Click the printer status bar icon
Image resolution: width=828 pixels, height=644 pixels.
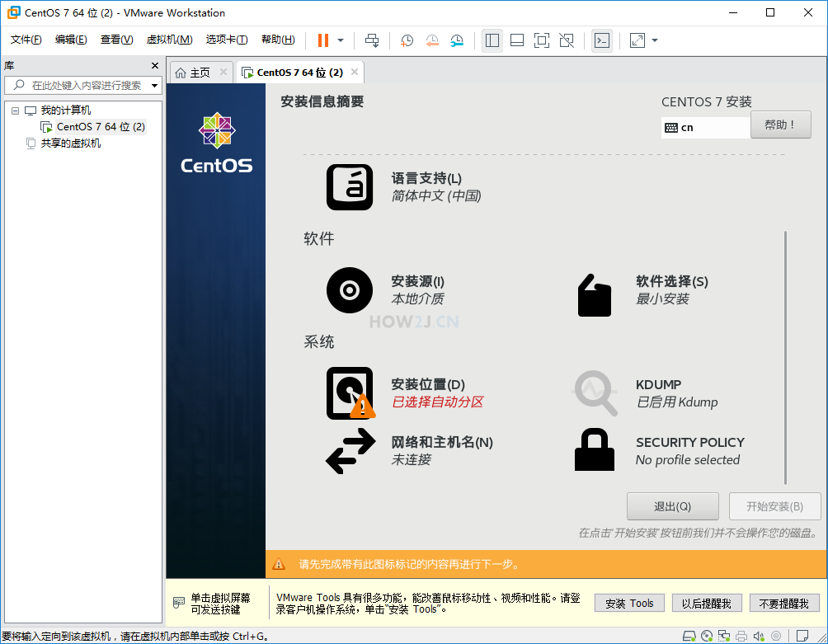(741, 636)
